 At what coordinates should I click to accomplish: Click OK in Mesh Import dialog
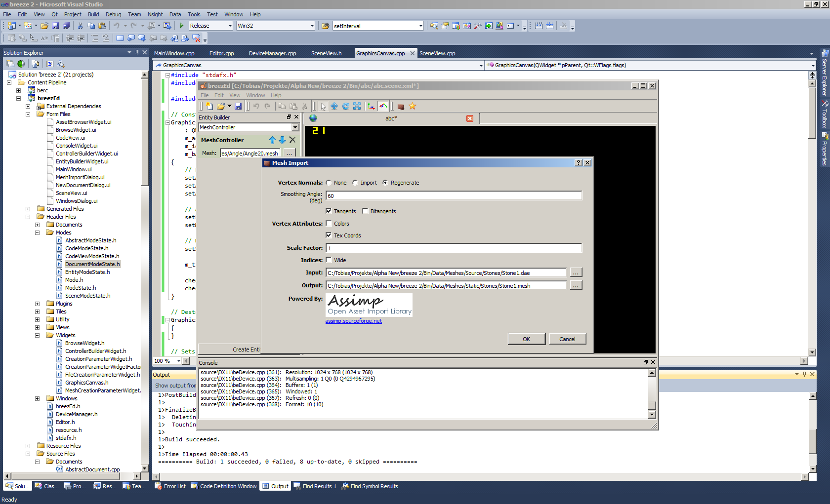pos(526,339)
